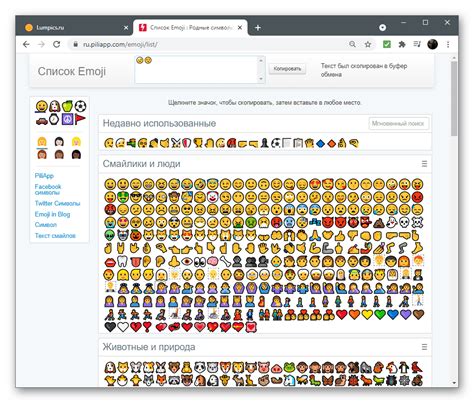Open the red flag category icon
The image size is (474, 403).
tap(80, 119)
